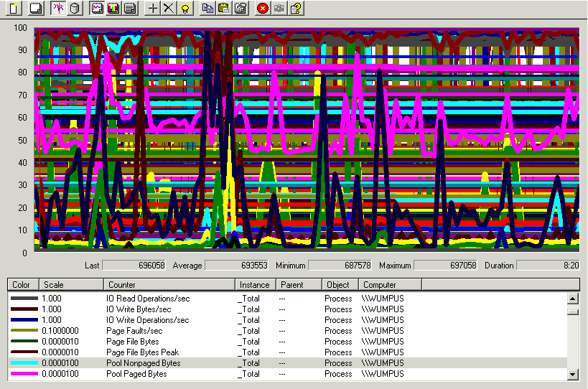Click the New Counter Set icon

point(14,8)
